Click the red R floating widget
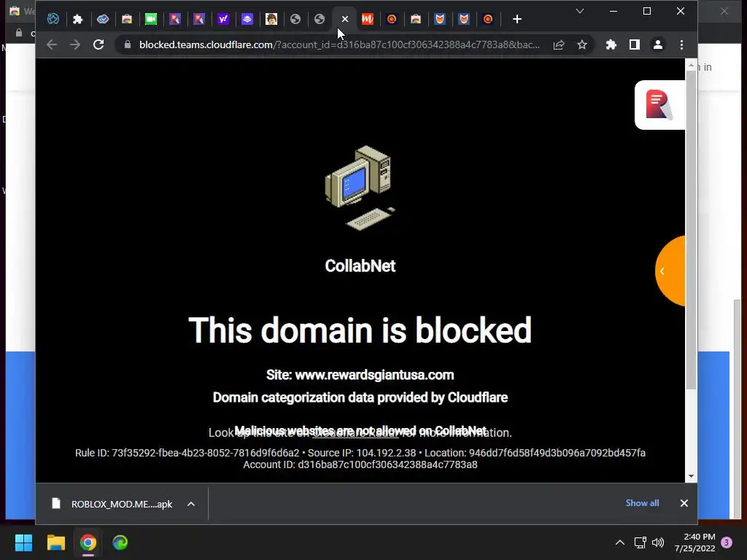The width and height of the screenshot is (747, 560). click(x=659, y=105)
